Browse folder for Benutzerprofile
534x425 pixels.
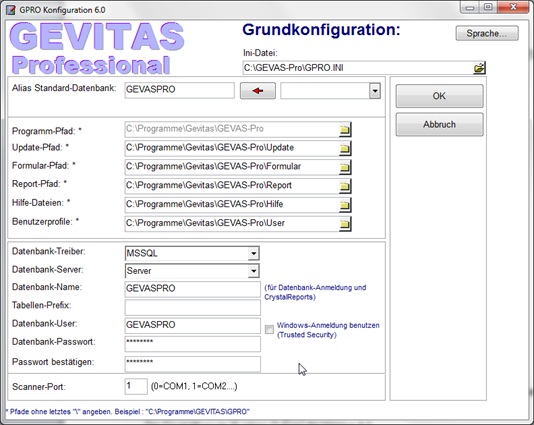(345, 224)
